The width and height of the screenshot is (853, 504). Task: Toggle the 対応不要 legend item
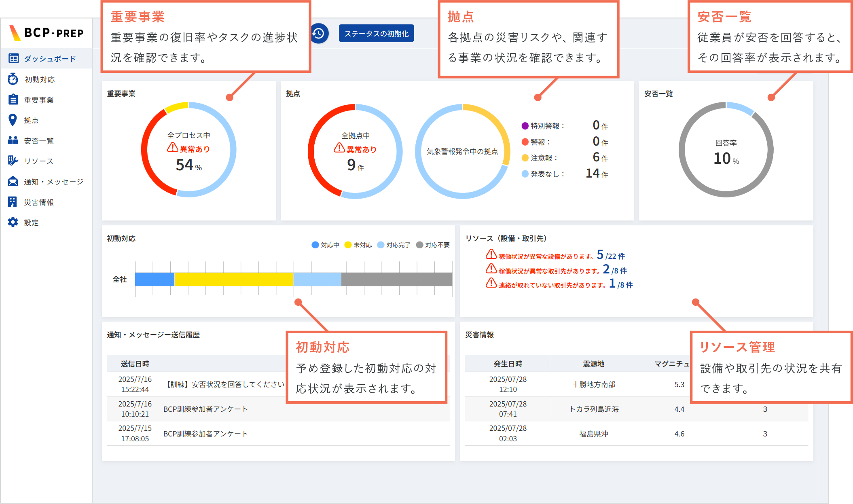433,245
